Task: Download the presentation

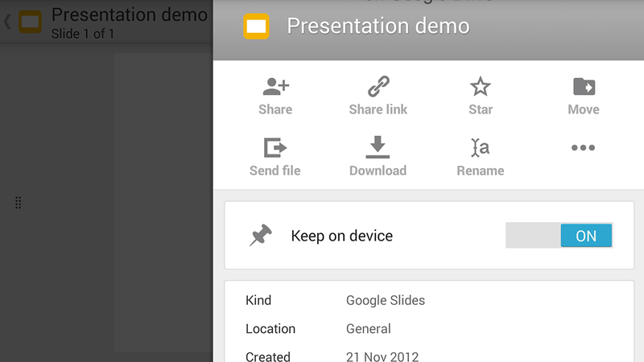Action: (x=378, y=156)
